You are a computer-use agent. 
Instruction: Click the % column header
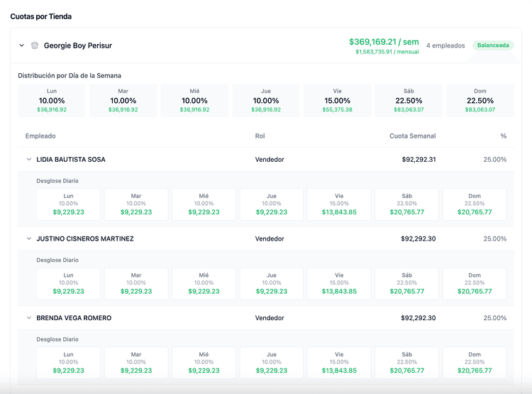pyautogui.click(x=503, y=136)
